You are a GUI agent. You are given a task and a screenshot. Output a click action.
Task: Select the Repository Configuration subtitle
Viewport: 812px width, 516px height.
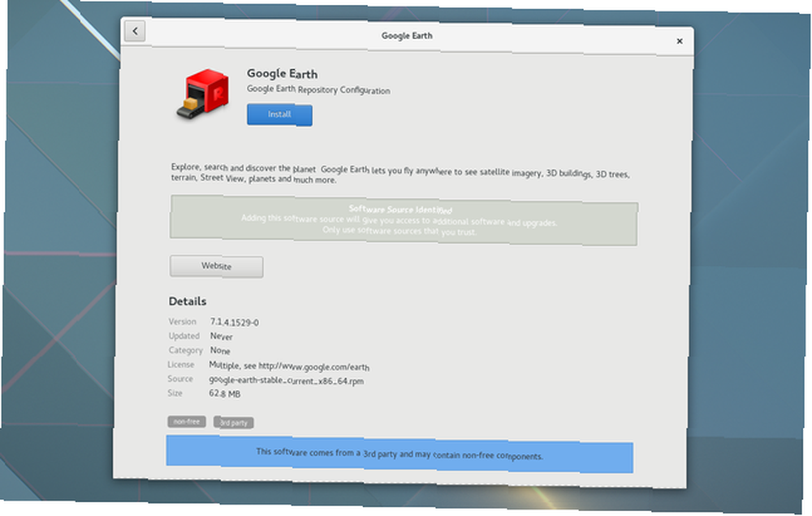[318, 89]
